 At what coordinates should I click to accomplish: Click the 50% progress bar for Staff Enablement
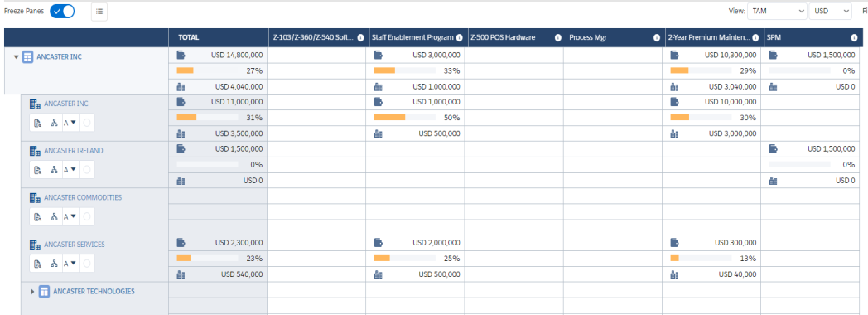(x=405, y=118)
